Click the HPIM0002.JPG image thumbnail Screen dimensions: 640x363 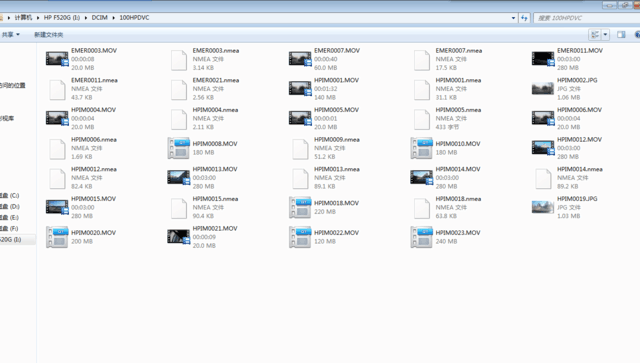542,89
